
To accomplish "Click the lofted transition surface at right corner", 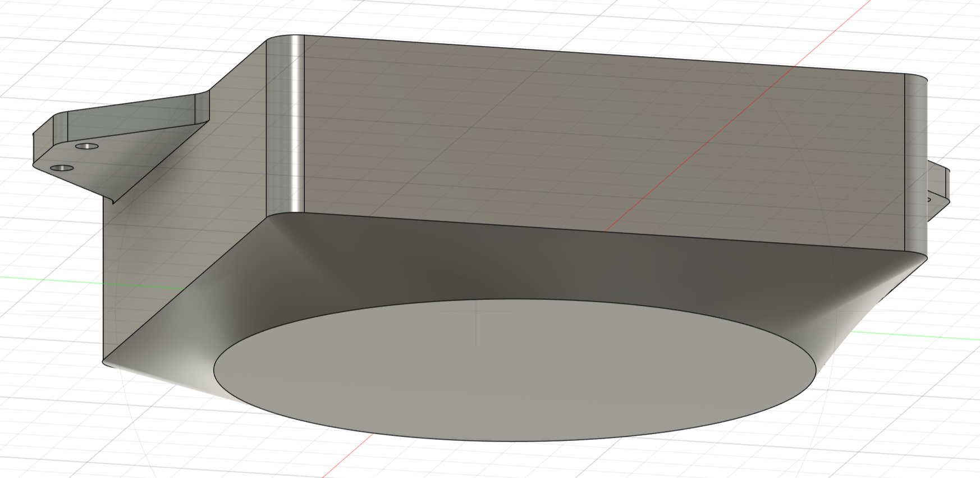I will pyautogui.click(x=876, y=303).
